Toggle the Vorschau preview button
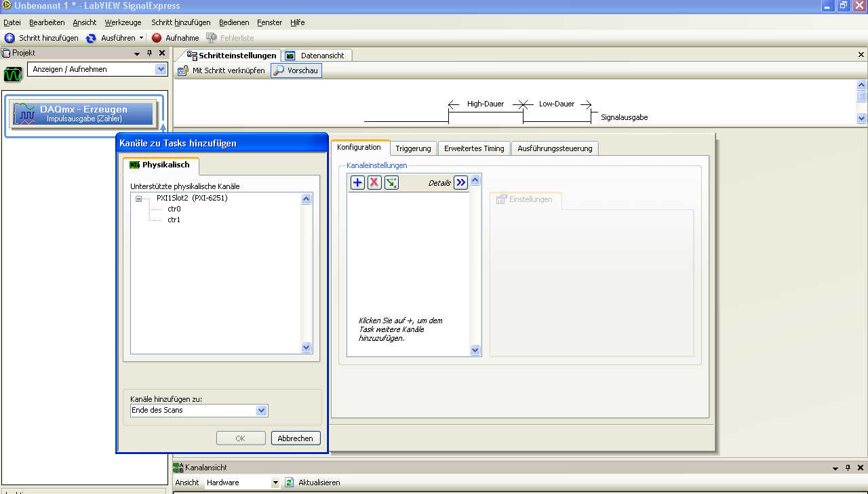The width and height of the screenshot is (868, 494). coord(296,70)
